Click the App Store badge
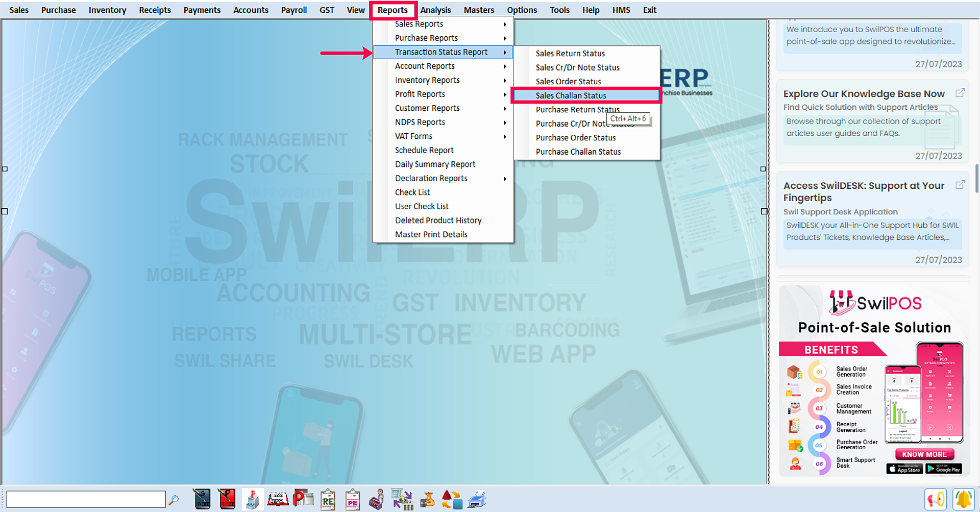The height and width of the screenshot is (512, 980). coord(904,469)
